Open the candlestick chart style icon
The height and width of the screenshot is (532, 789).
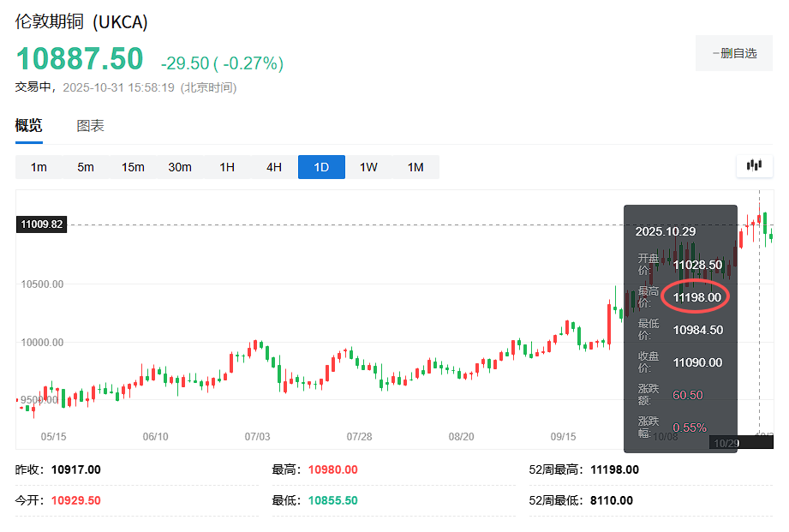pos(754,165)
